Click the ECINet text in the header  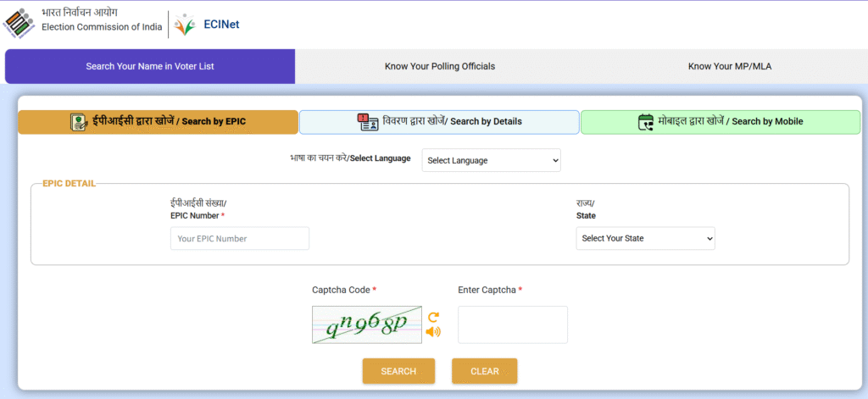pyautogui.click(x=222, y=25)
